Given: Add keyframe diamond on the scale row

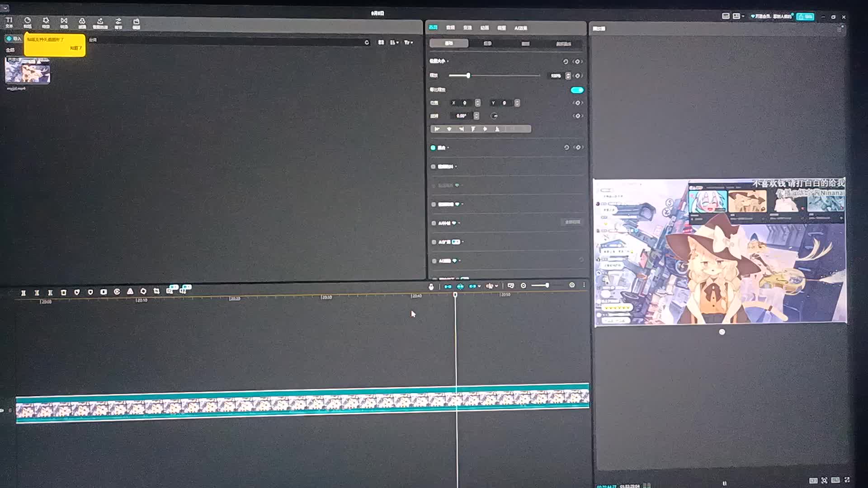Looking at the screenshot, I should pyautogui.click(x=578, y=76).
